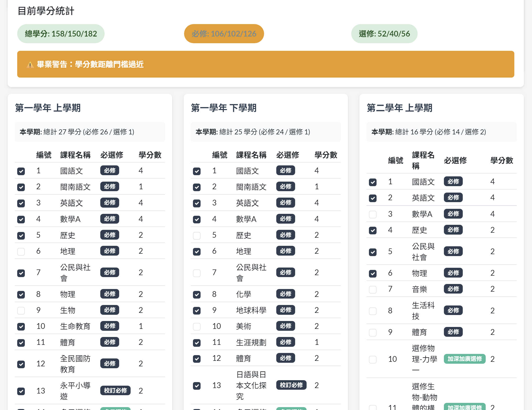
Task: Click 校訂必修 tag beside 日語與日本文化探究
Action: (291, 385)
